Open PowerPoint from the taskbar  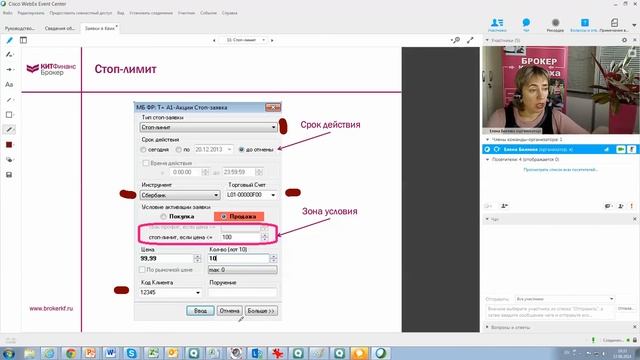(90, 353)
